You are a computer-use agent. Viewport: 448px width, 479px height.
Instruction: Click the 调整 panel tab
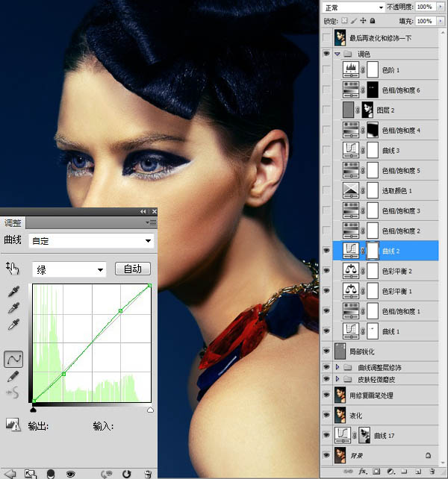pyautogui.click(x=13, y=222)
